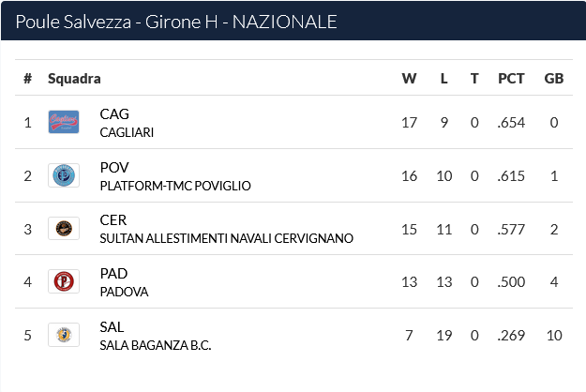
Task: Click the Poule Salvezza Girone H title
Action: coord(176,22)
